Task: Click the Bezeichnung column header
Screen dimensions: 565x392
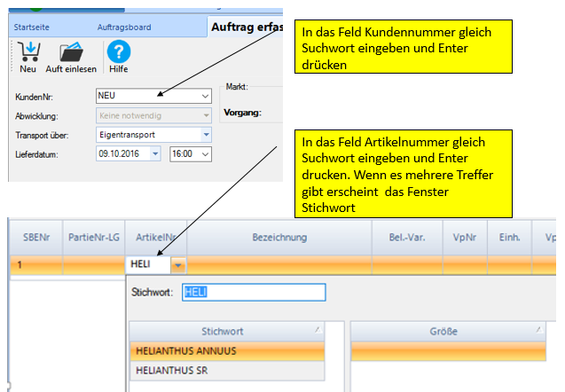Action: coord(279,238)
